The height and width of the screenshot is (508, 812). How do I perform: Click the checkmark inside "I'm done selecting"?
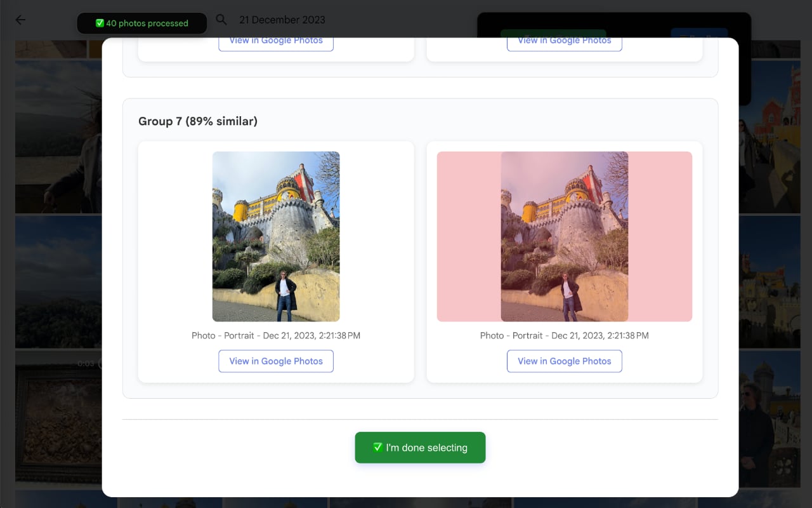(379, 447)
